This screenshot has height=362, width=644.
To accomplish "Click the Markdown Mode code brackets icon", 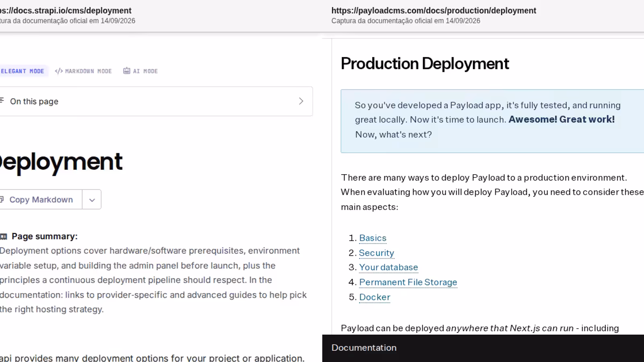I will tap(59, 71).
